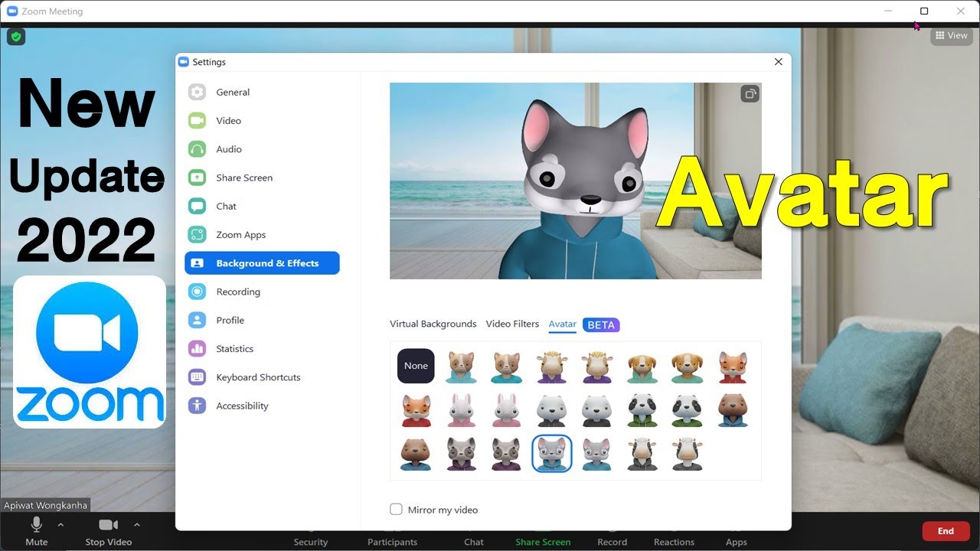This screenshot has width=980, height=551.
Task: Expand video options arrow beside Stop Video
Action: (137, 525)
